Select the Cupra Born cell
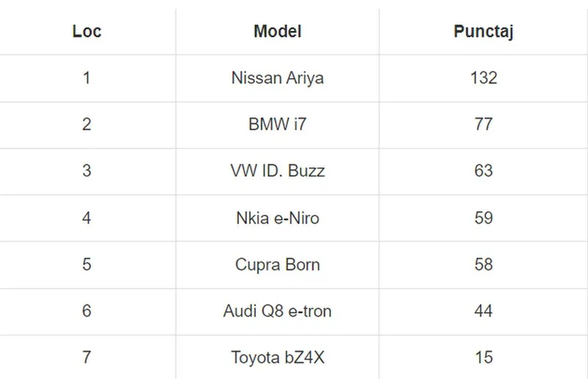The image size is (588, 379). pyautogui.click(x=277, y=264)
